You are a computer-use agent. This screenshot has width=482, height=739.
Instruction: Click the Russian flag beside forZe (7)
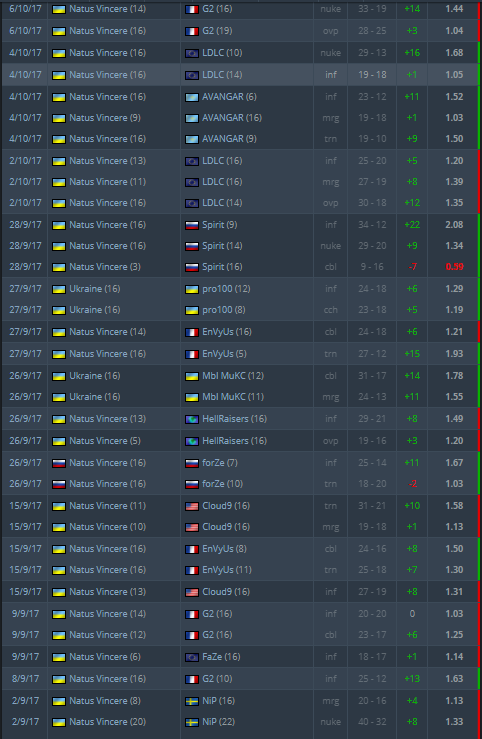(x=191, y=464)
